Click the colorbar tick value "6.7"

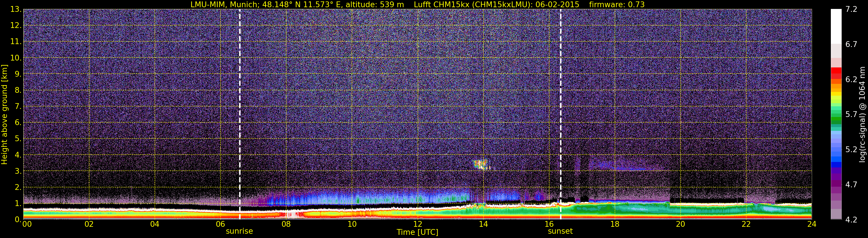(x=851, y=44)
